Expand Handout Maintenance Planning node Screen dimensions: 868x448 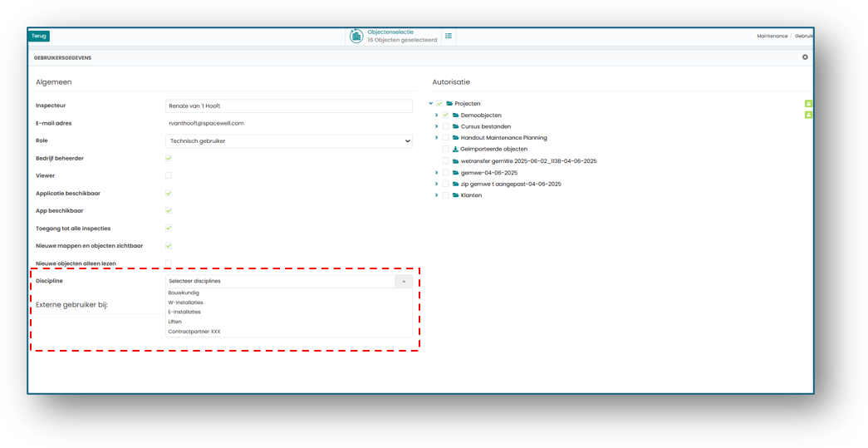tap(437, 137)
